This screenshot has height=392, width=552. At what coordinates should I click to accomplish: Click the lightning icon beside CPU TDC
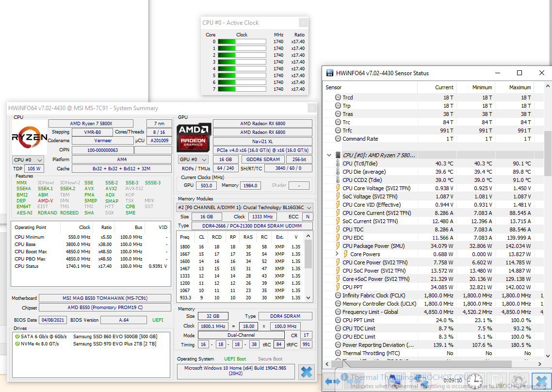(x=338, y=229)
